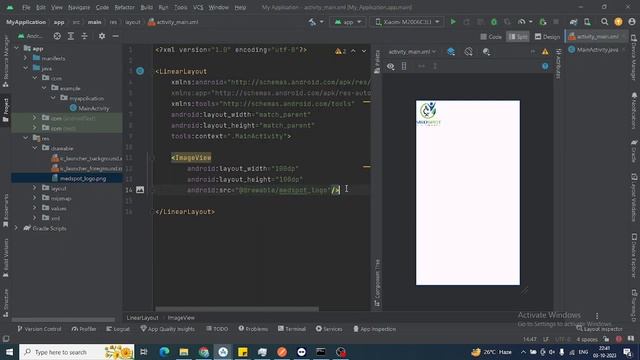Open the Profiler tool window
The image size is (640, 360).
click(84, 329)
